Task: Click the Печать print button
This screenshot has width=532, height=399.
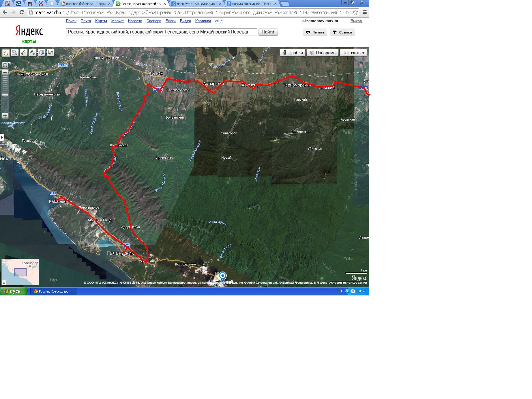Action: 315,32
